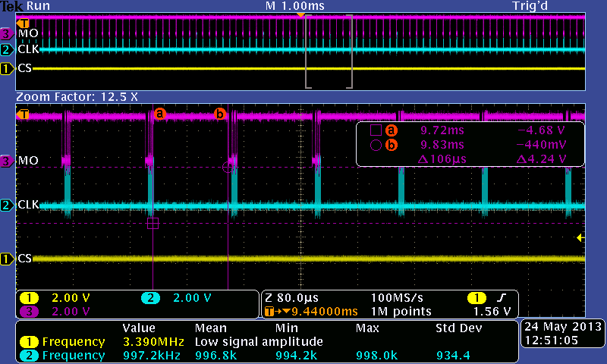Viewport: 607px width, 364px height.
Task: Click channel 3 badge beside the overview MO label
Action: 7,33
